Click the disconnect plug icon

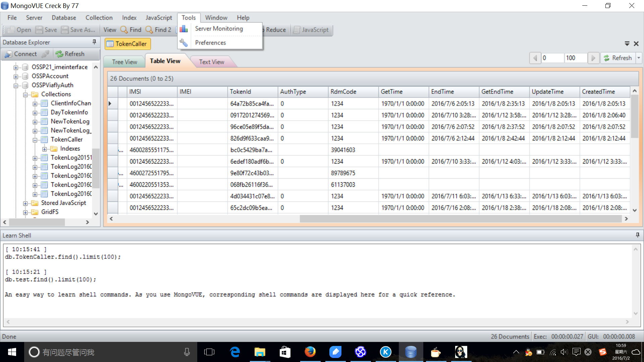pyautogui.click(x=46, y=54)
